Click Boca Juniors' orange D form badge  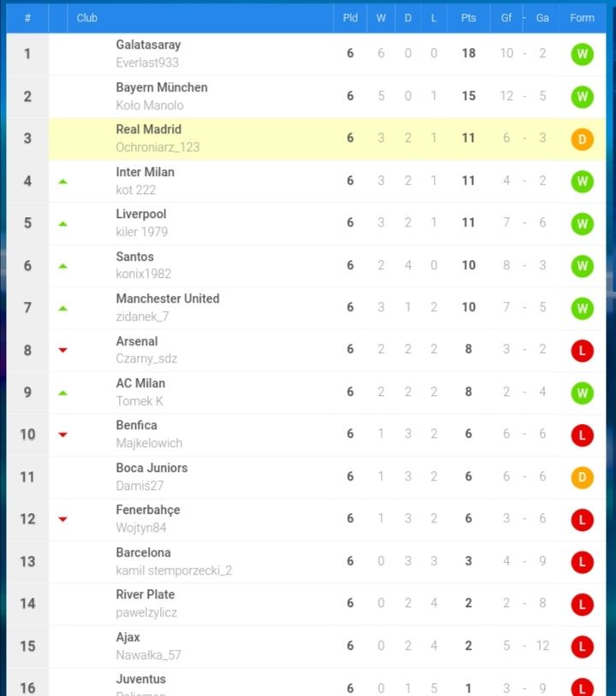click(582, 478)
